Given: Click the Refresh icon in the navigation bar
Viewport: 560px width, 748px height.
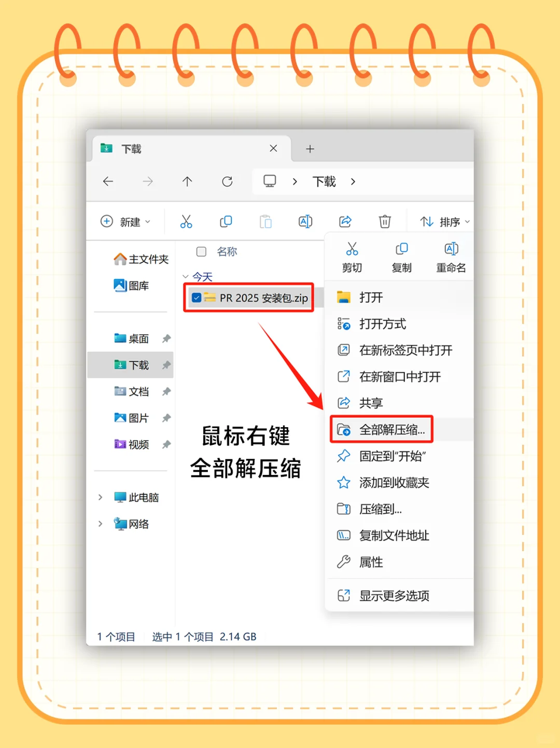Looking at the screenshot, I should (227, 181).
